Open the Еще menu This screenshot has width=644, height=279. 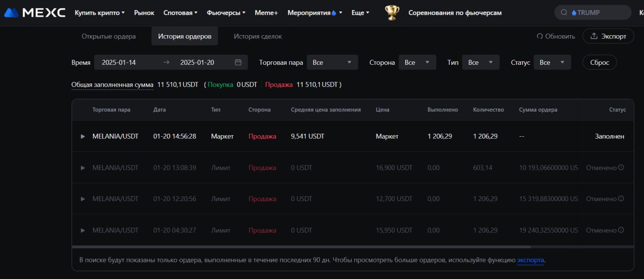point(360,13)
